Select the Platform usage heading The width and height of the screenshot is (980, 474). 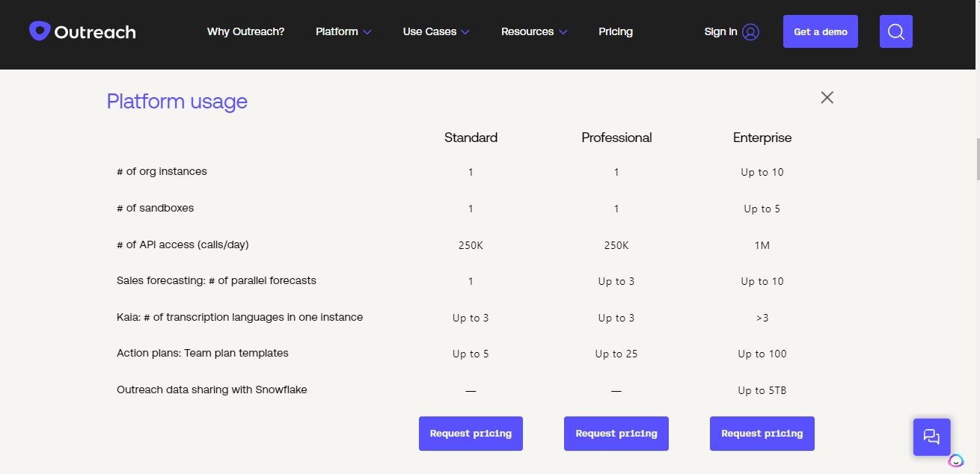(177, 101)
